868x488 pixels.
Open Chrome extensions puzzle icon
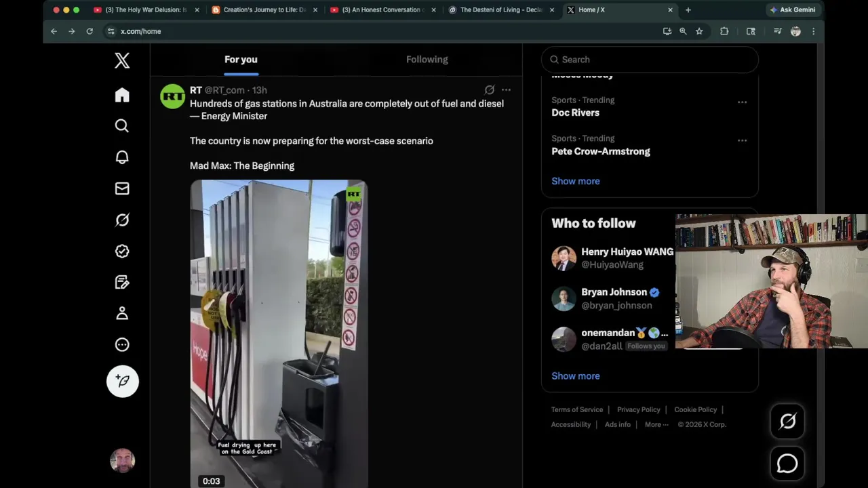click(x=724, y=31)
